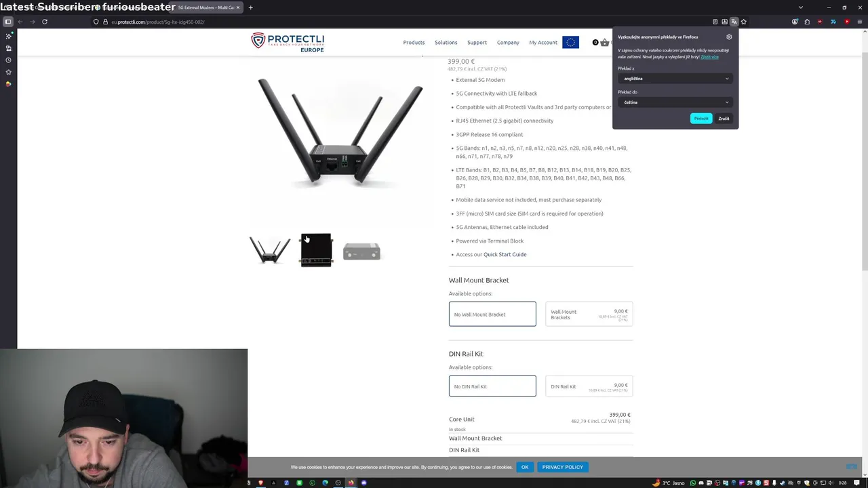Viewport: 868px width, 488px height.
Task: Open a new browser tab
Action: click(x=250, y=7)
